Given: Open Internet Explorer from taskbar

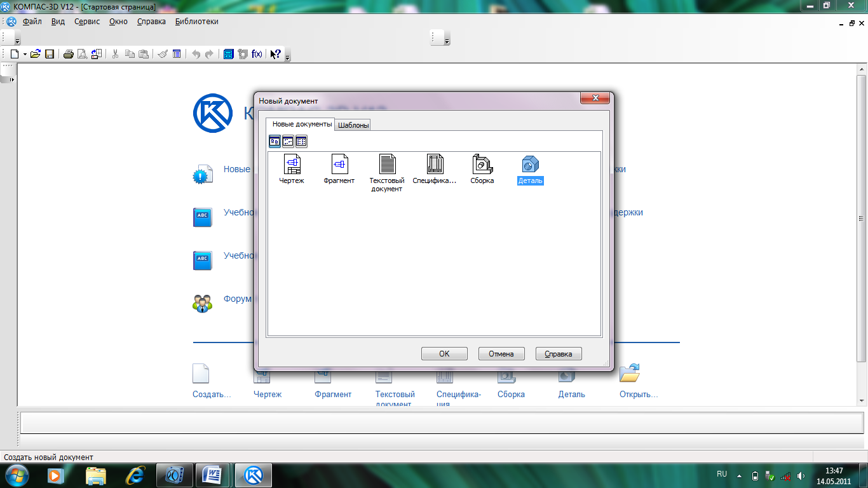Looking at the screenshot, I should pos(135,475).
